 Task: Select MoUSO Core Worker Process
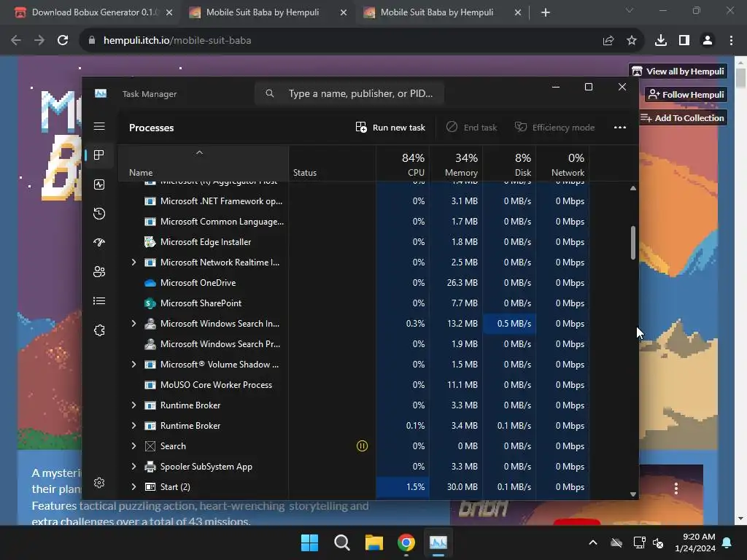coord(354,385)
